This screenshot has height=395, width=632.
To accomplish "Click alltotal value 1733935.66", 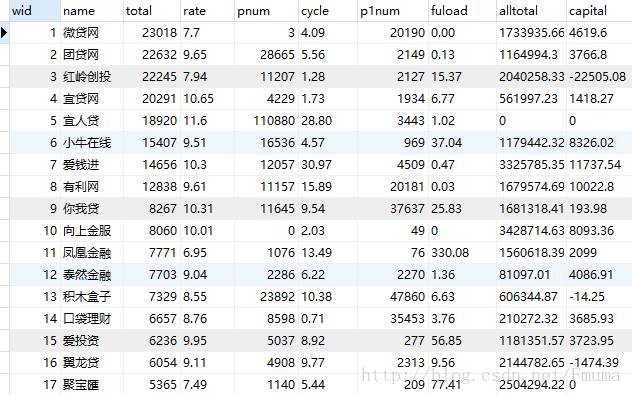I will coord(532,33).
